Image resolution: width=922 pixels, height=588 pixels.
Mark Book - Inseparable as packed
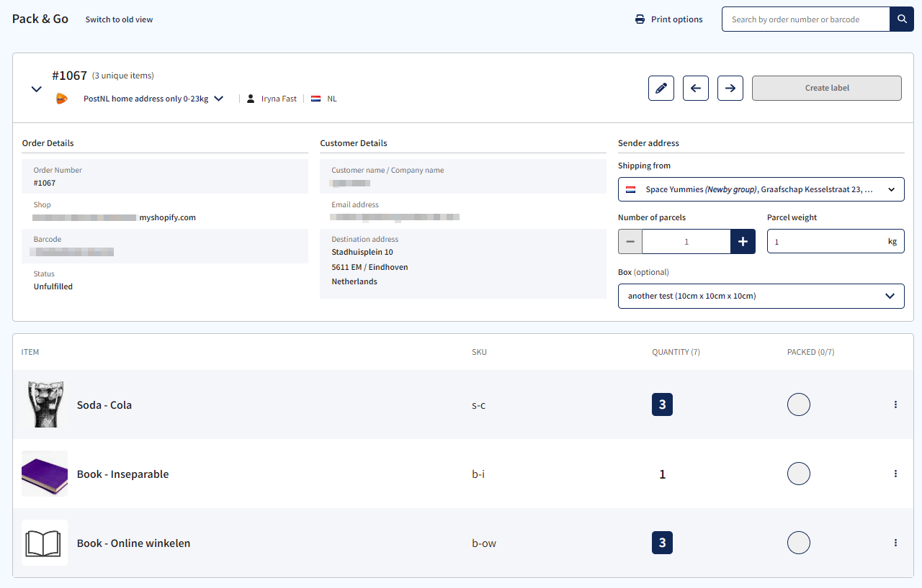[798, 474]
